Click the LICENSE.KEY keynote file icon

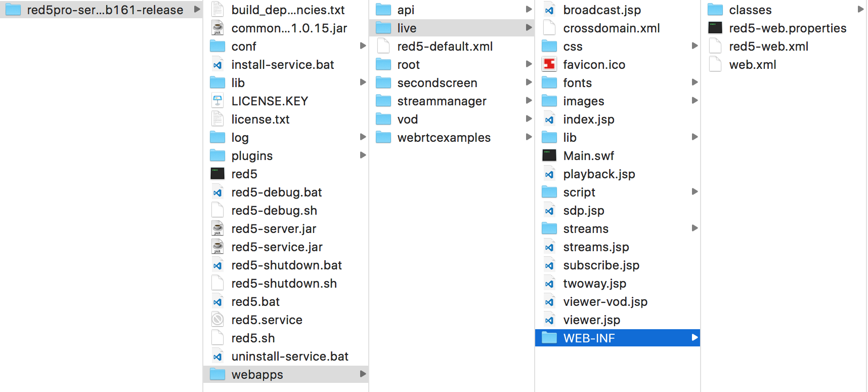(218, 101)
